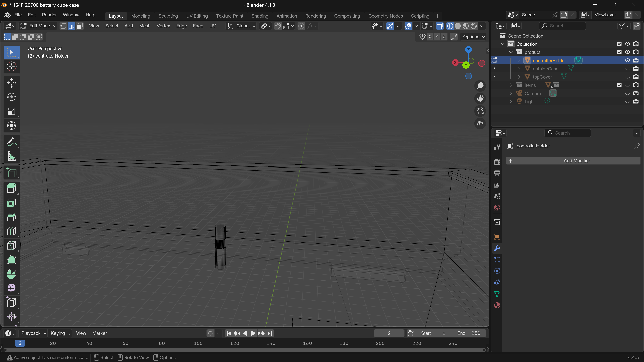644x362 pixels.
Task: Select the Knife tool in toolbar
Action: [12, 246]
